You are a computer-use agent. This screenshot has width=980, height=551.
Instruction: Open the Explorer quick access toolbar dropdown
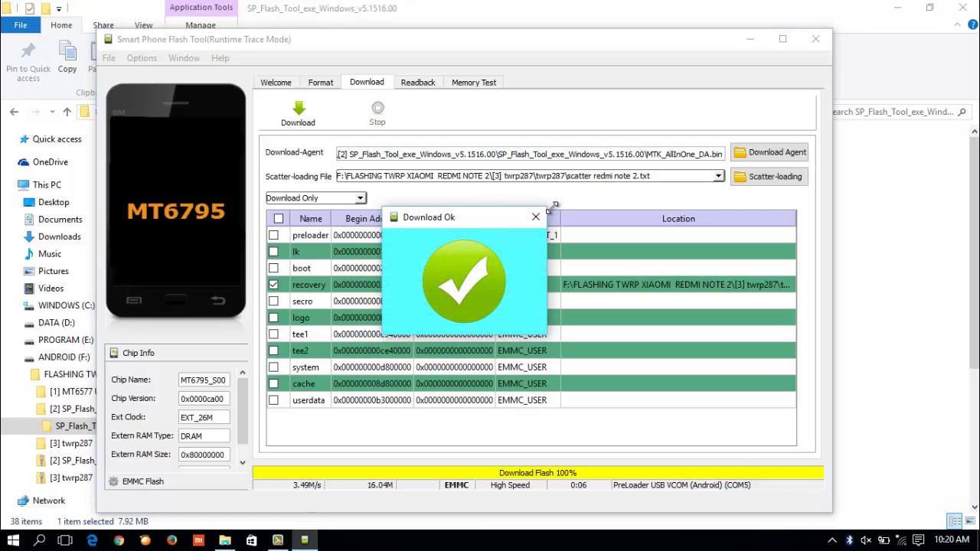coord(59,9)
